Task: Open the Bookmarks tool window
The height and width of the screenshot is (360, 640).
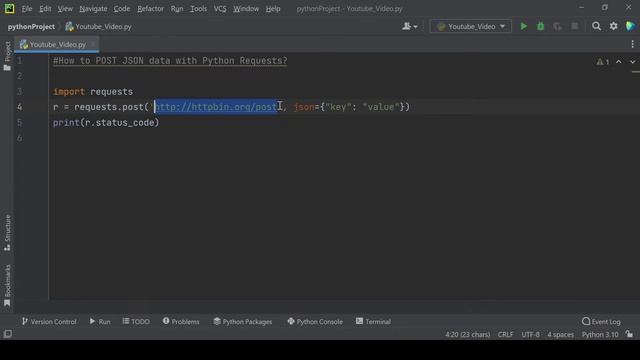Action: click(7, 286)
